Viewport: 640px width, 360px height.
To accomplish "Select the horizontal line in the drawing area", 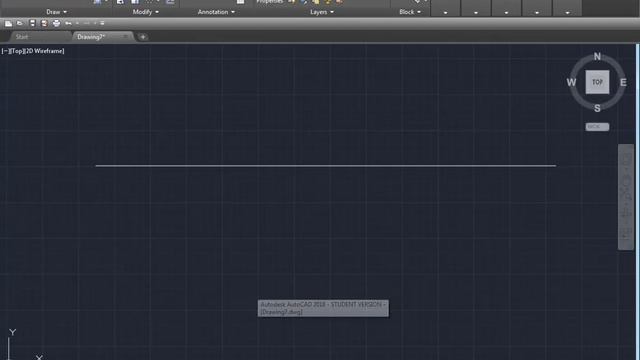I will (326, 166).
